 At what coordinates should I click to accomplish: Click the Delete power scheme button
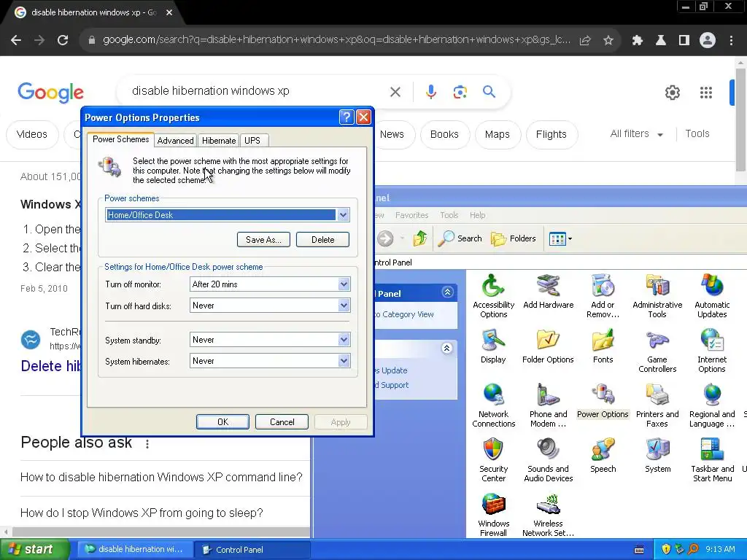(322, 239)
